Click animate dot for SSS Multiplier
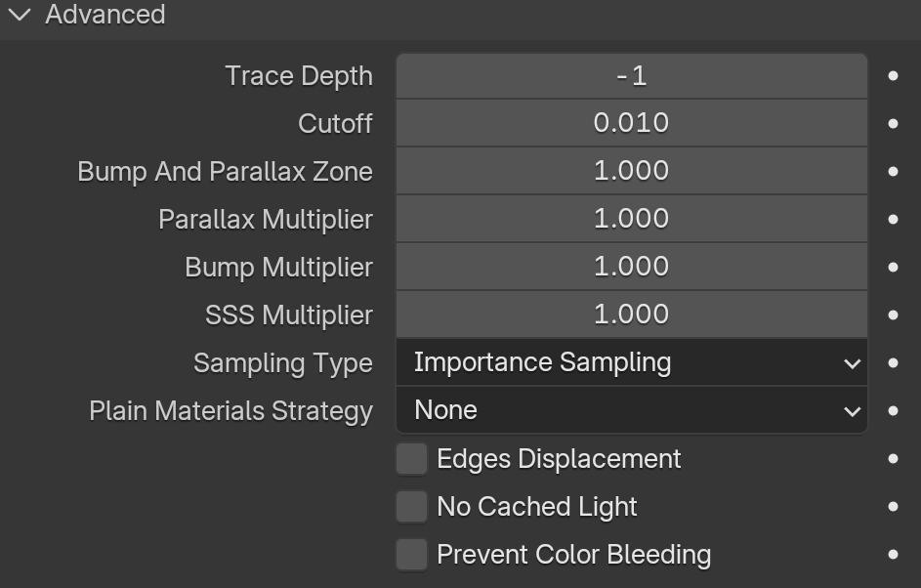The image size is (921, 588). click(893, 315)
